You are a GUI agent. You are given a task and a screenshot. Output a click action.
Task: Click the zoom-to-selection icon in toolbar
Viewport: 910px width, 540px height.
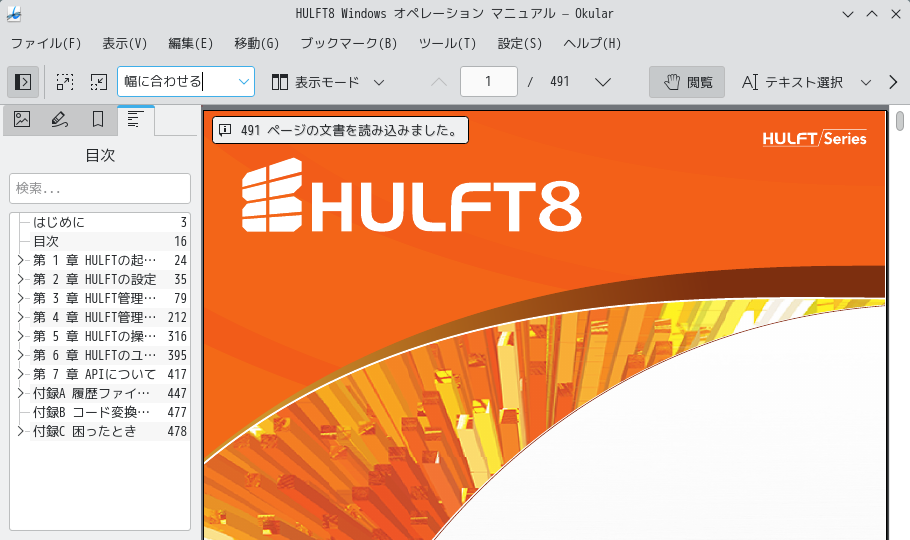[x=65, y=82]
